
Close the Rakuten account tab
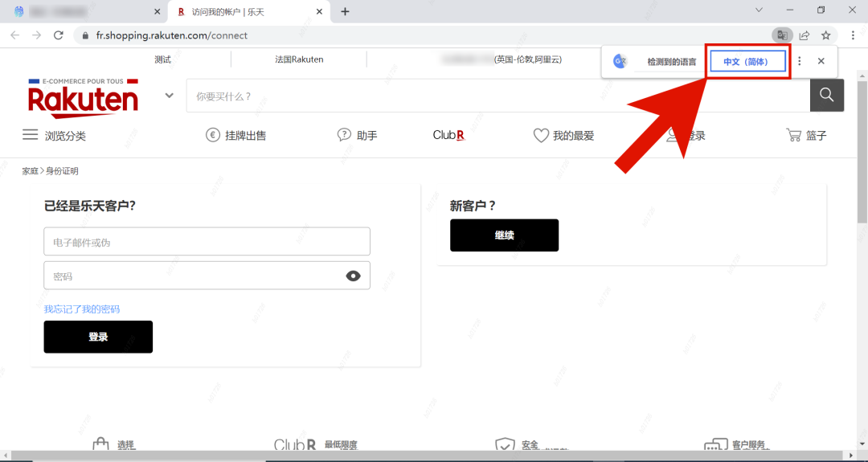(319, 11)
